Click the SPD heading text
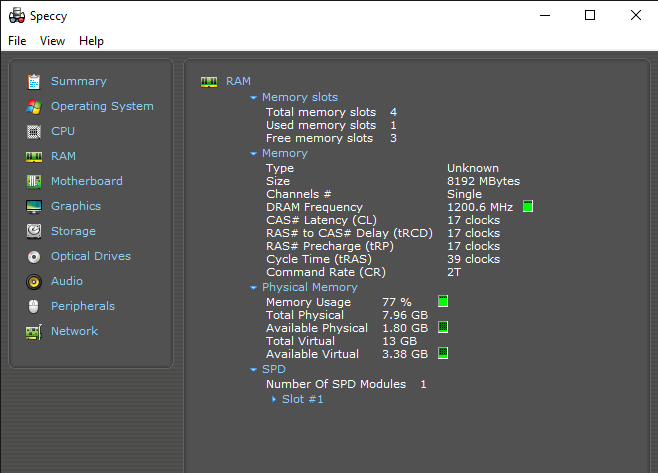The height and width of the screenshot is (473, 658). click(274, 369)
